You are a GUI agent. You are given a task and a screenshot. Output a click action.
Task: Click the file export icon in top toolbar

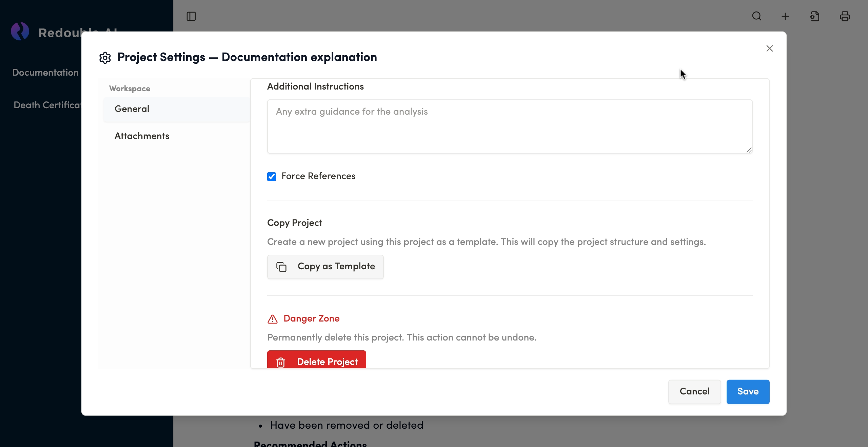click(x=815, y=16)
